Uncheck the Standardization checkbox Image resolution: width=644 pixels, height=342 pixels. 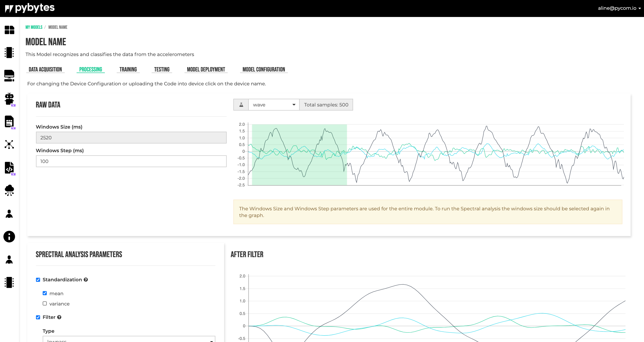(x=38, y=280)
